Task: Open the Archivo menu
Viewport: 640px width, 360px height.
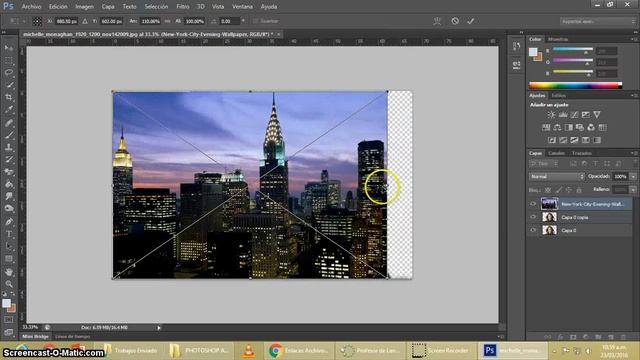Action: (31, 7)
